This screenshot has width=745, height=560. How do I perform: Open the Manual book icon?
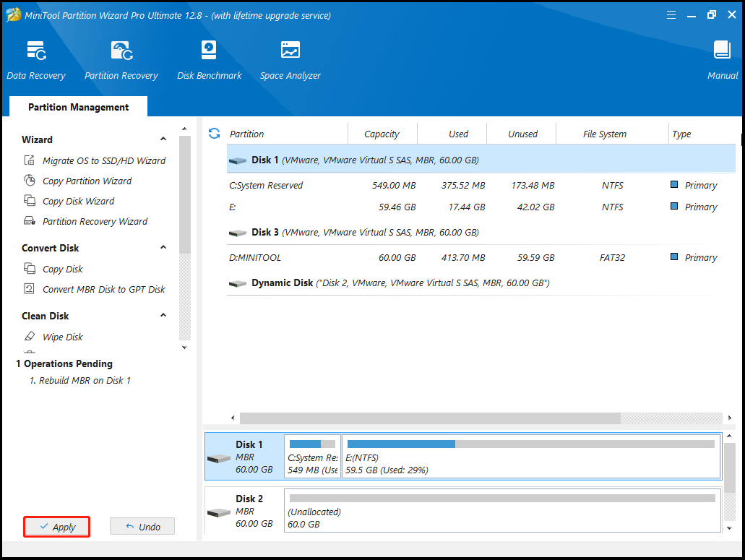(722, 59)
